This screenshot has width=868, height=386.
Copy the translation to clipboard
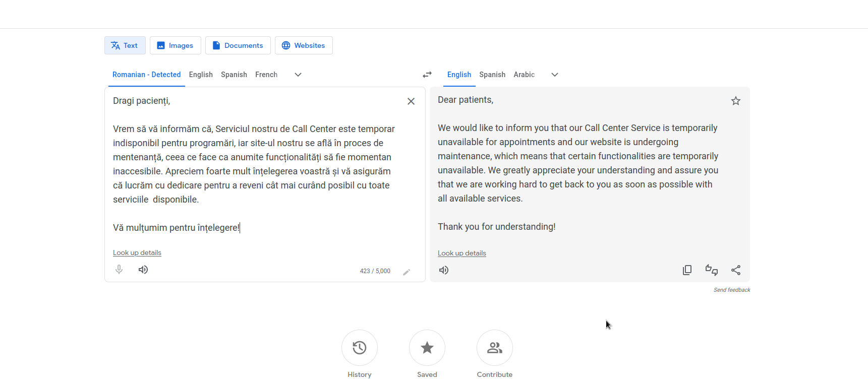tap(687, 270)
